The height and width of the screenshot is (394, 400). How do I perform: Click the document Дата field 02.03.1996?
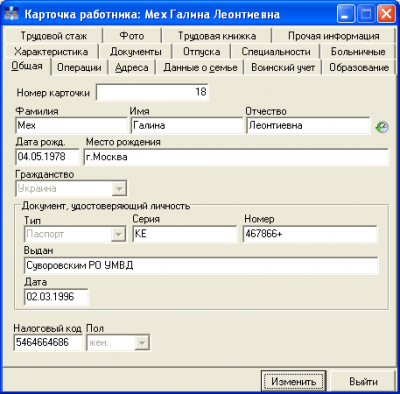pos(56,297)
